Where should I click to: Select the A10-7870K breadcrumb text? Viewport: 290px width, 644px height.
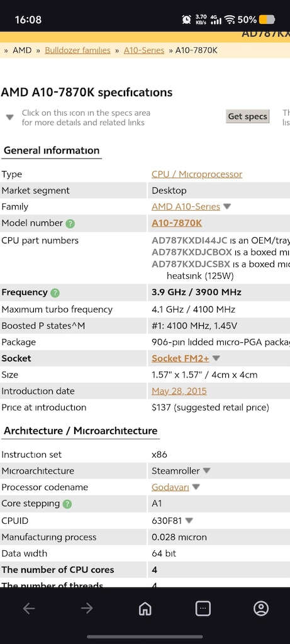pos(196,50)
